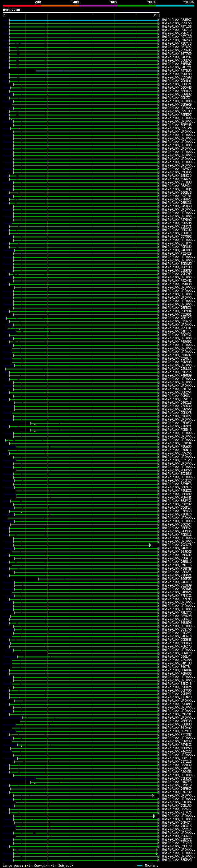
Task: Select the UniRef100_B8N204 label
Action: pyautogui.click(x=177, y=392)
